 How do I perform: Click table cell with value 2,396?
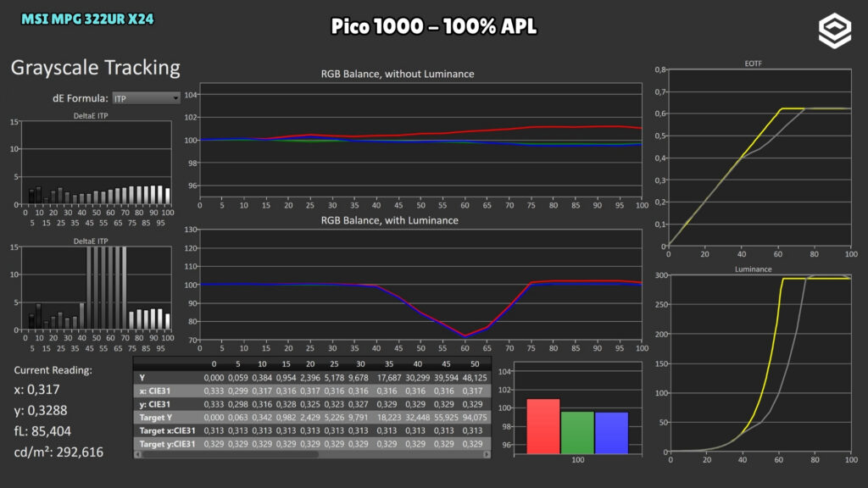(x=310, y=378)
